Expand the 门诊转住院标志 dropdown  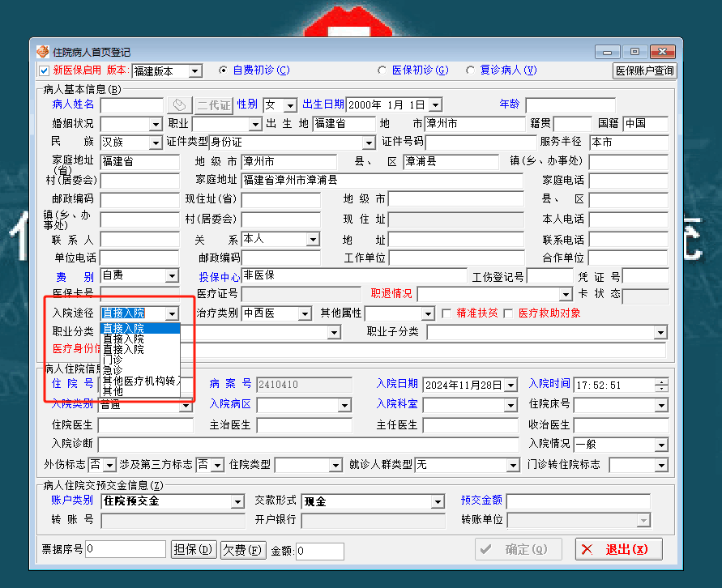(662, 466)
